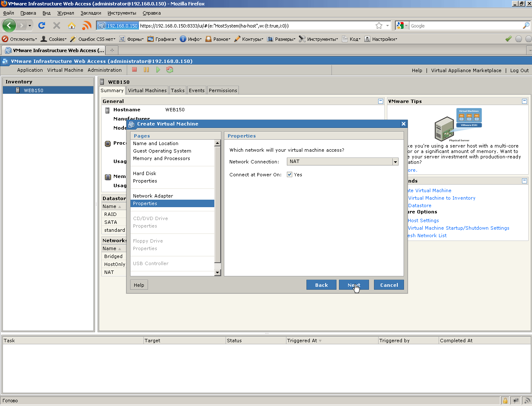Open the Закладки Firefox menu
Image resolution: width=532 pixels, height=406 pixels.
(x=91, y=13)
